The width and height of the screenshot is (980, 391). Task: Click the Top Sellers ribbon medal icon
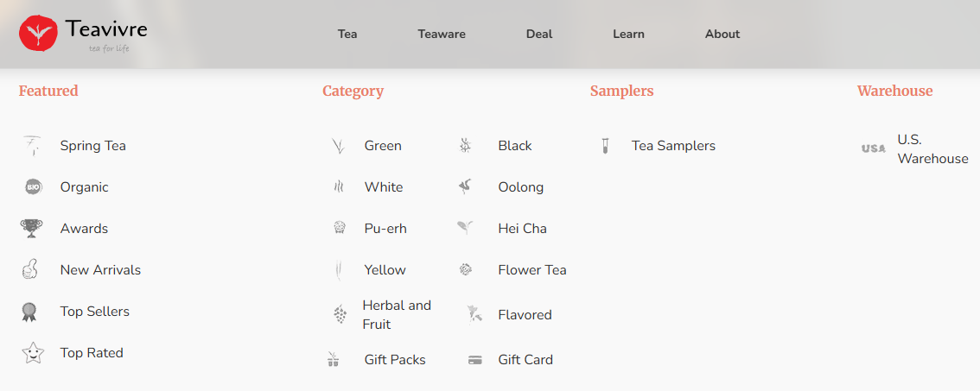coord(30,312)
